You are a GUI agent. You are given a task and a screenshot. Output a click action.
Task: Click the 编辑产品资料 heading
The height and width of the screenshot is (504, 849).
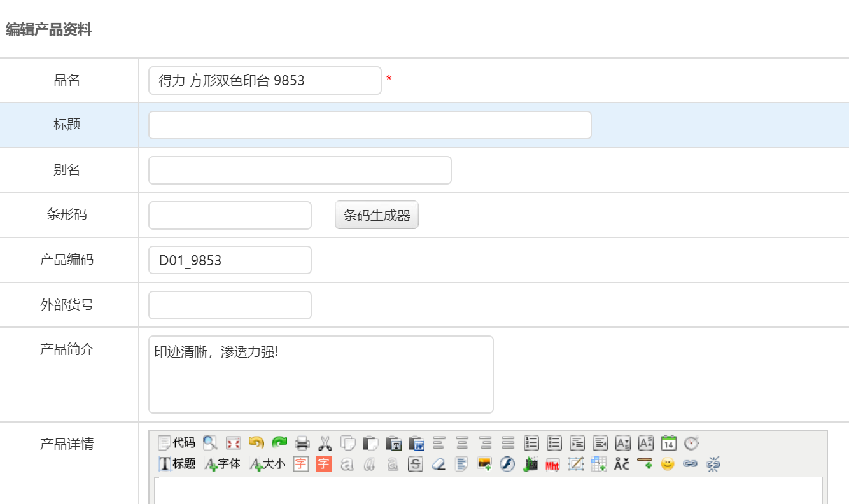tap(49, 29)
